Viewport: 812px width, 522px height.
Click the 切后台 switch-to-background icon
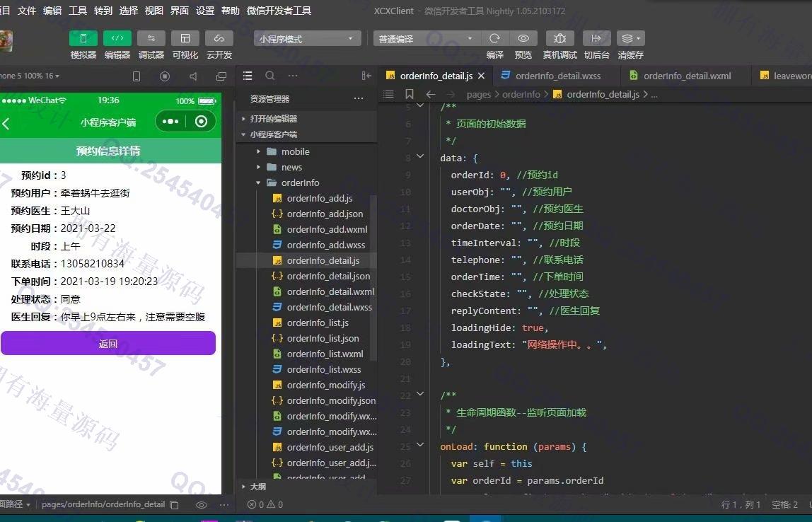point(596,38)
